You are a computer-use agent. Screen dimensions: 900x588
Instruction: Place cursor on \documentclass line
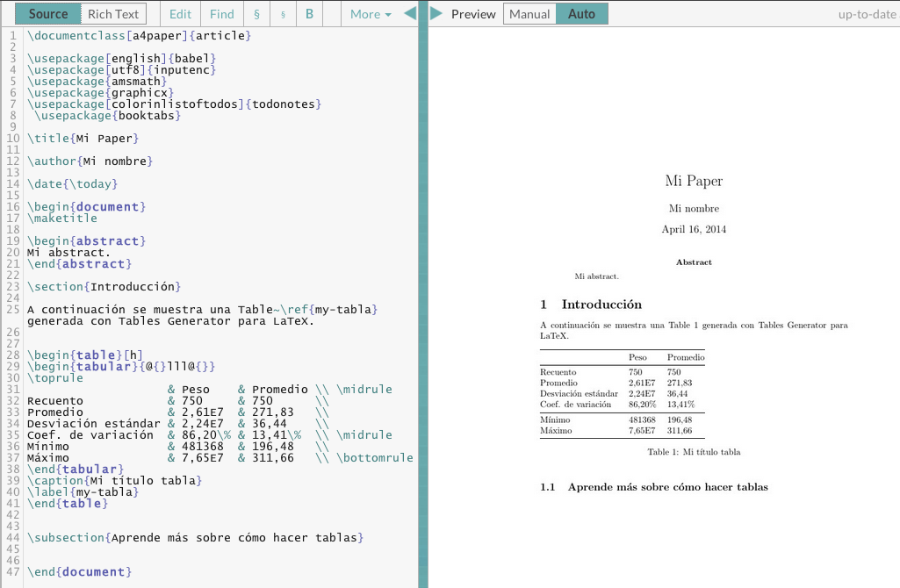[x=139, y=36]
